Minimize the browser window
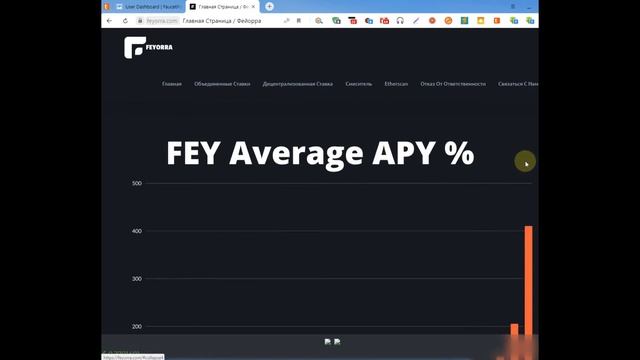 (529, 7)
